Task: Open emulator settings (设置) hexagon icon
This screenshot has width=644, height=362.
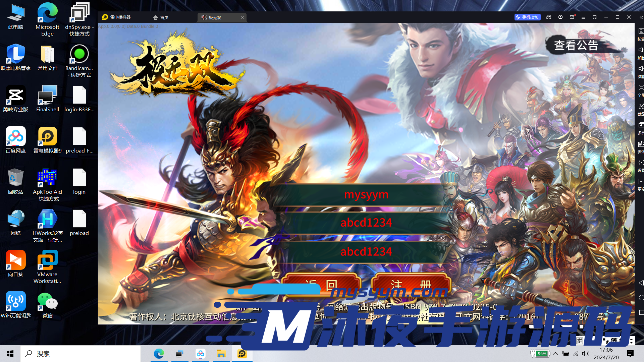Action: pyautogui.click(x=641, y=163)
